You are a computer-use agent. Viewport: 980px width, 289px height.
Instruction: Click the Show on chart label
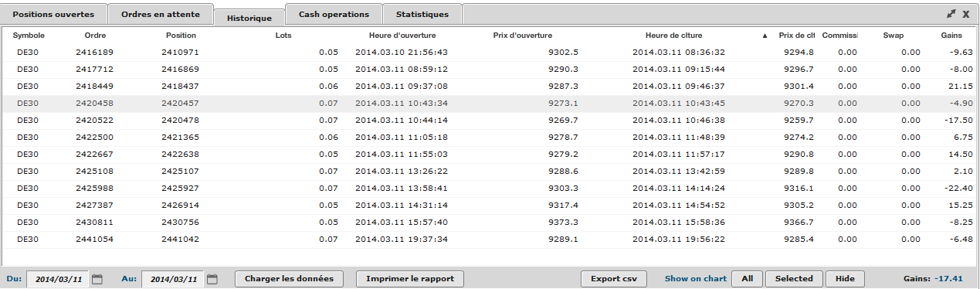coord(696,278)
